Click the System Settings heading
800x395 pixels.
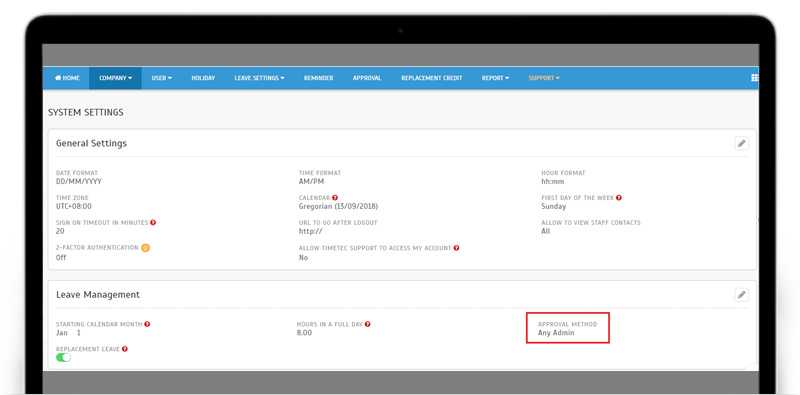pos(86,112)
